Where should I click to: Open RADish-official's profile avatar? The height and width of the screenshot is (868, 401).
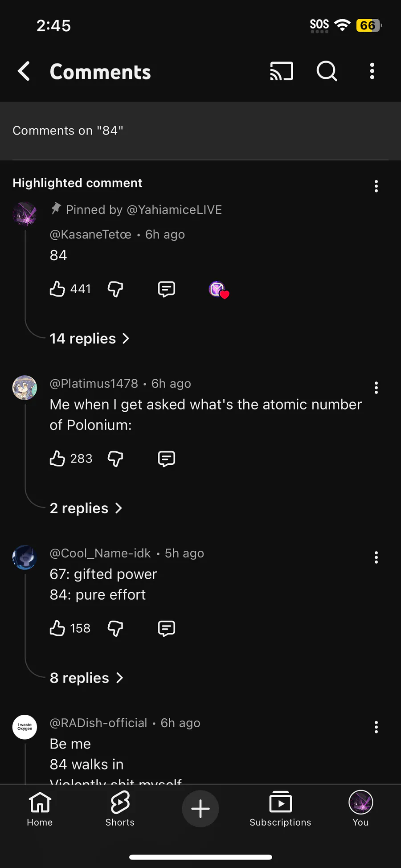click(x=25, y=727)
